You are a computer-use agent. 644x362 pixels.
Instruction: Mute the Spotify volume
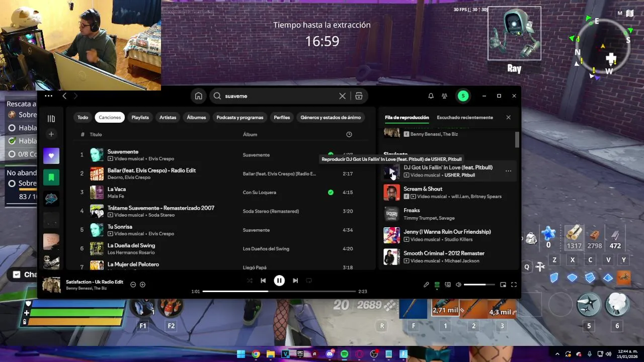click(x=458, y=285)
